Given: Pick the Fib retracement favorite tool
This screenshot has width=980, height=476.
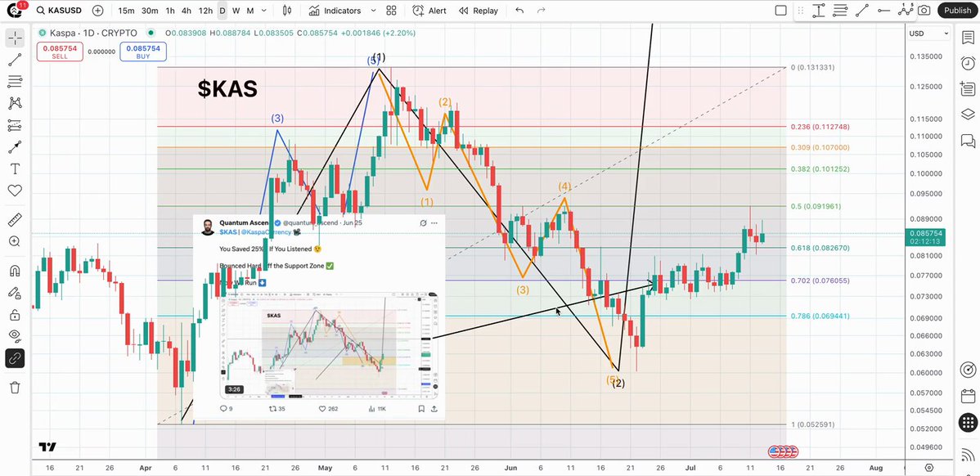Looking at the screenshot, I should click(841, 11).
